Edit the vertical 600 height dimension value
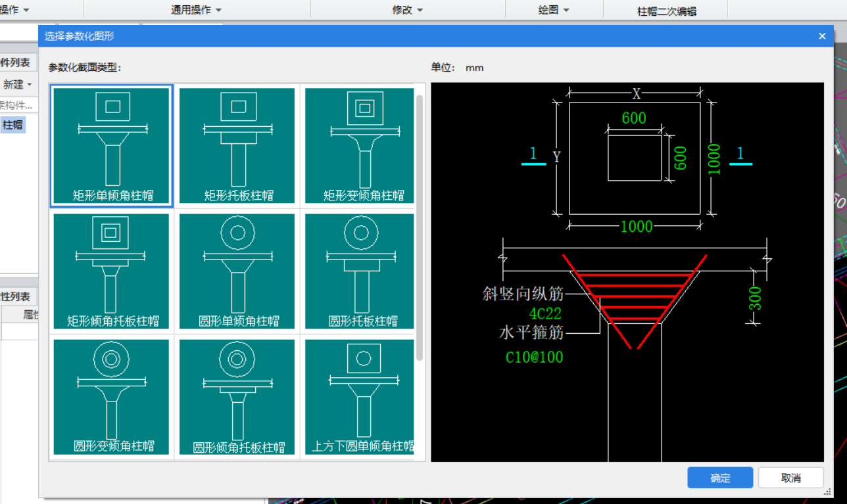847x504 pixels. point(681,158)
